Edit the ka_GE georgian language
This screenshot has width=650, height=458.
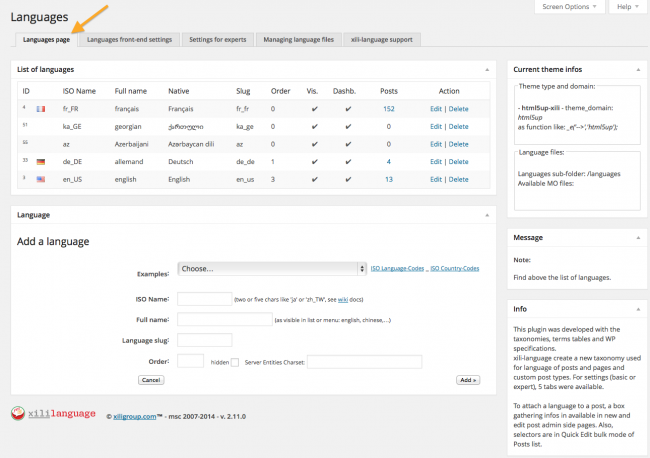pos(436,126)
